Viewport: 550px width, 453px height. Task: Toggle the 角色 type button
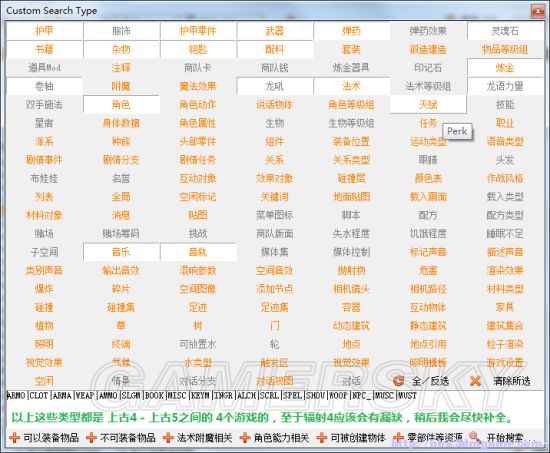click(x=121, y=105)
